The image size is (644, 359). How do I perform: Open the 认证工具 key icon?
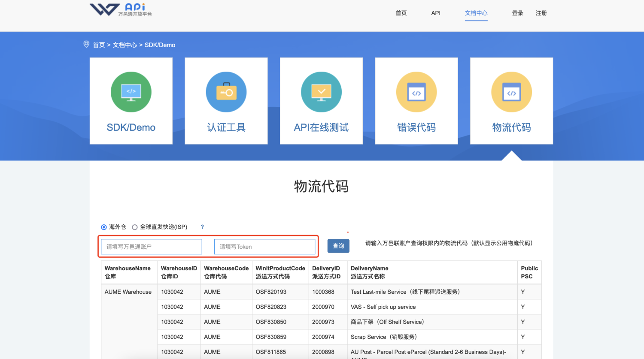(x=226, y=92)
